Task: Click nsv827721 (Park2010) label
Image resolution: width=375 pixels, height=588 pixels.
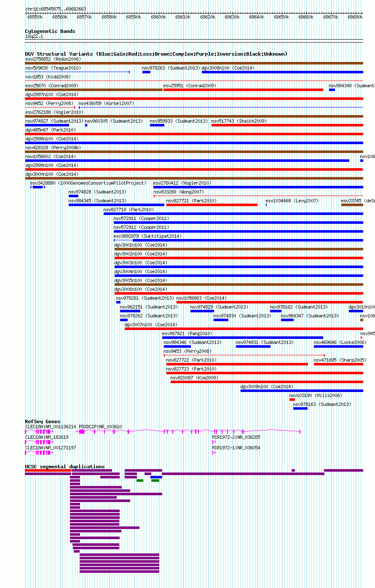Action: (x=191, y=201)
